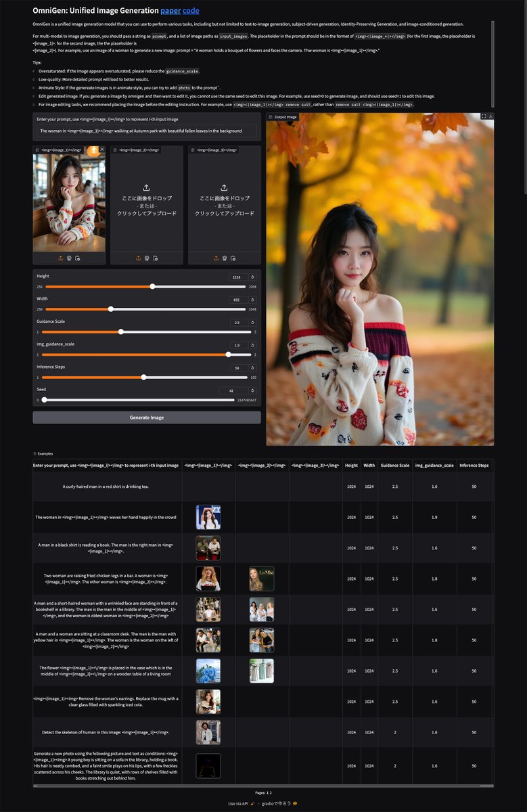Click the webcam icon under the image_3 panel
Screen dimensions: 527x812
point(225,258)
